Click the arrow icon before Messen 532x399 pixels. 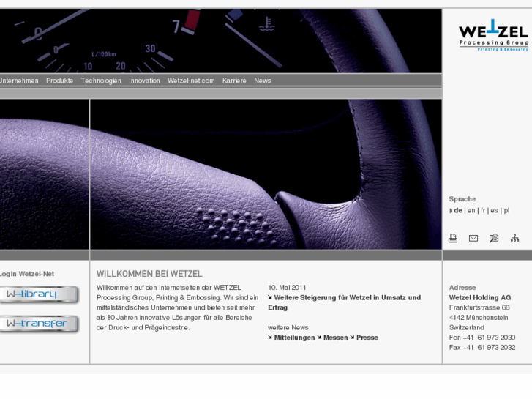coord(319,338)
